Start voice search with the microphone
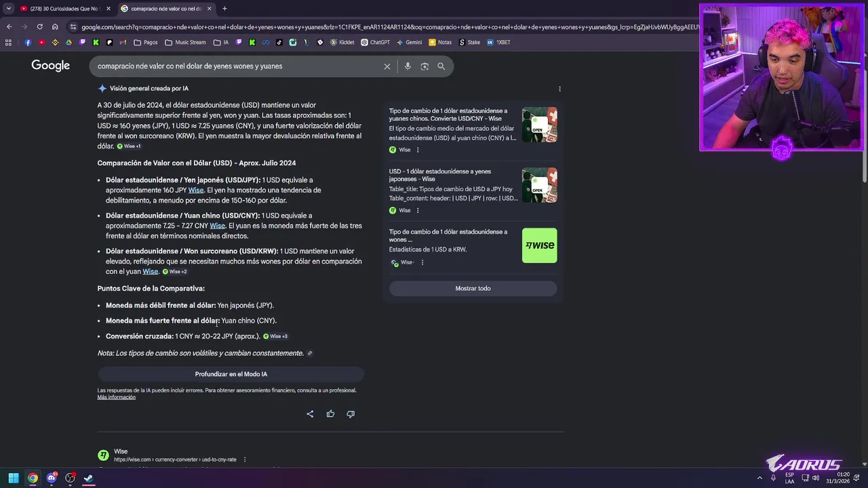This screenshot has height=488, width=868. [408, 66]
